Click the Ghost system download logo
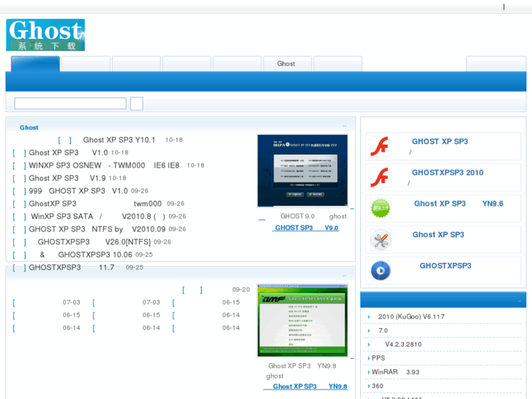532x399 pixels. pos(45,35)
